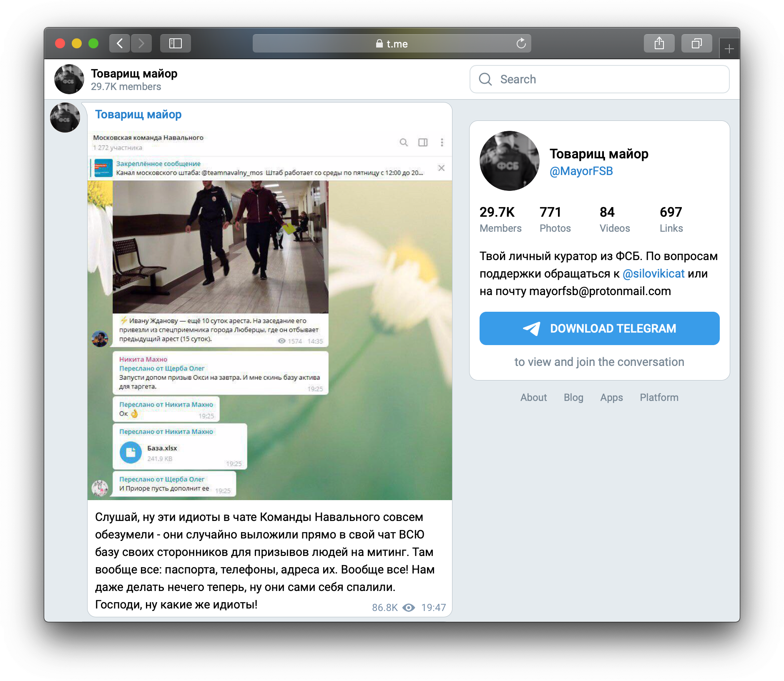The width and height of the screenshot is (784, 681).
Task: Open the Blog footer link
Action: [573, 398]
